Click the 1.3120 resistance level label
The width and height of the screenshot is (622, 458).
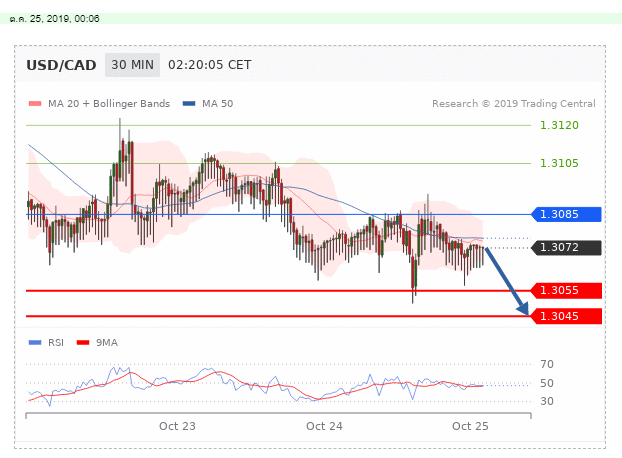coord(559,125)
